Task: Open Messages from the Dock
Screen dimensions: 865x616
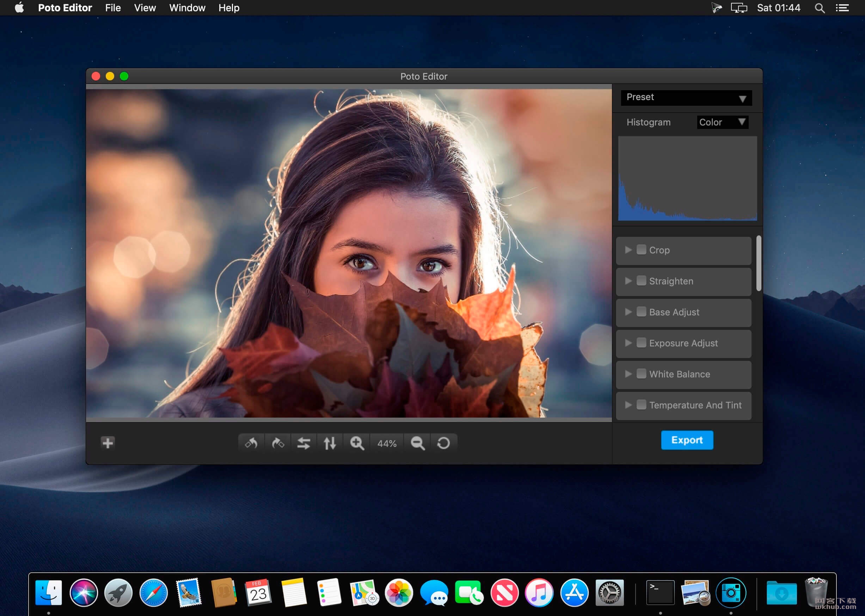Action: click(434, 592)
